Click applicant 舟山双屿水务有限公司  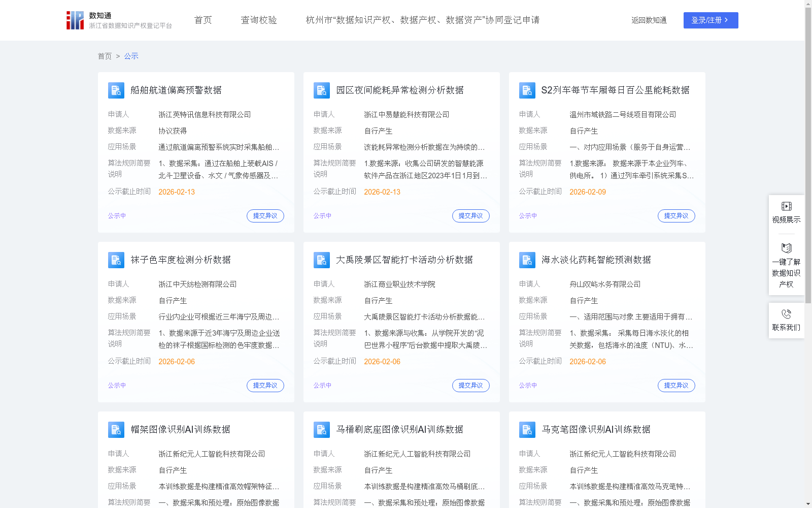pyautogui.click(x=605, y=284)
